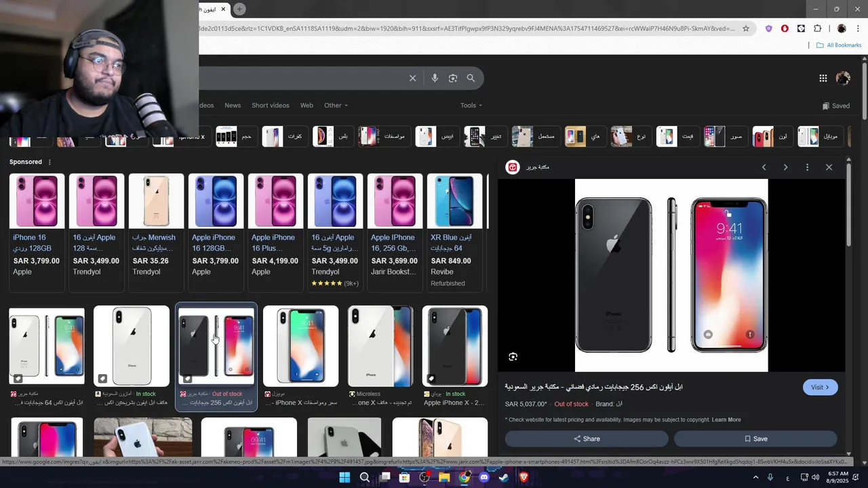Open Discord from the taskbar
This screenshot has width=868, height=488.
click(x=484, y=477)
